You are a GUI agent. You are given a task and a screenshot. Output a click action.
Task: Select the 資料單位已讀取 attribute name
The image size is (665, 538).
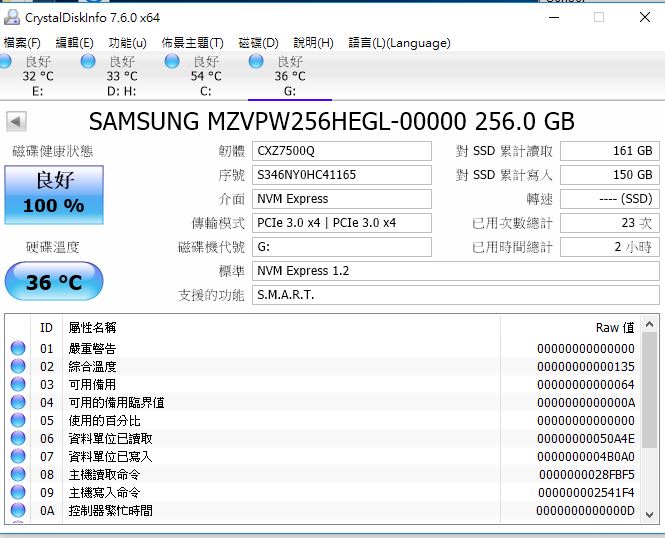(110, 439)
